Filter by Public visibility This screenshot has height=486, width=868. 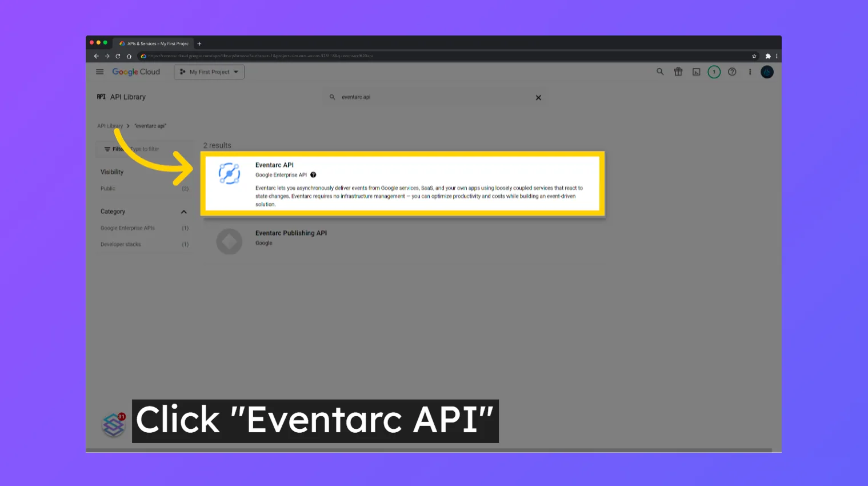108,189
